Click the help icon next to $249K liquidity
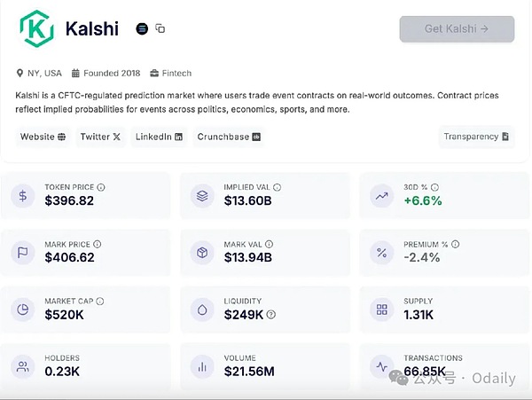 pos(271,315)
